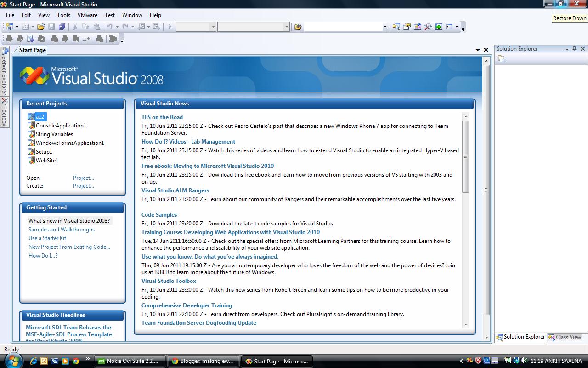Open the Solution Explorer window position dropdown
The width and height of the screenshot is (588, 368).
click(567, 49)
